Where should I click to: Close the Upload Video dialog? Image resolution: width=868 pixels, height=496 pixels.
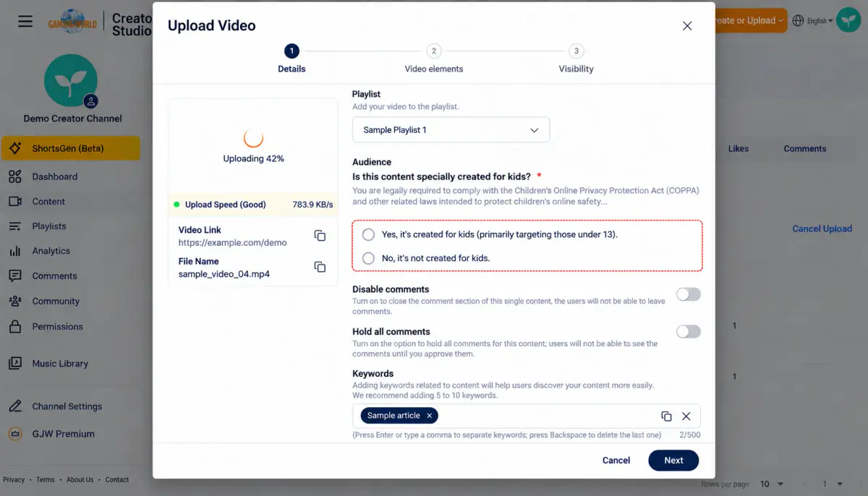pyautogui.click(x=687, y=26)
